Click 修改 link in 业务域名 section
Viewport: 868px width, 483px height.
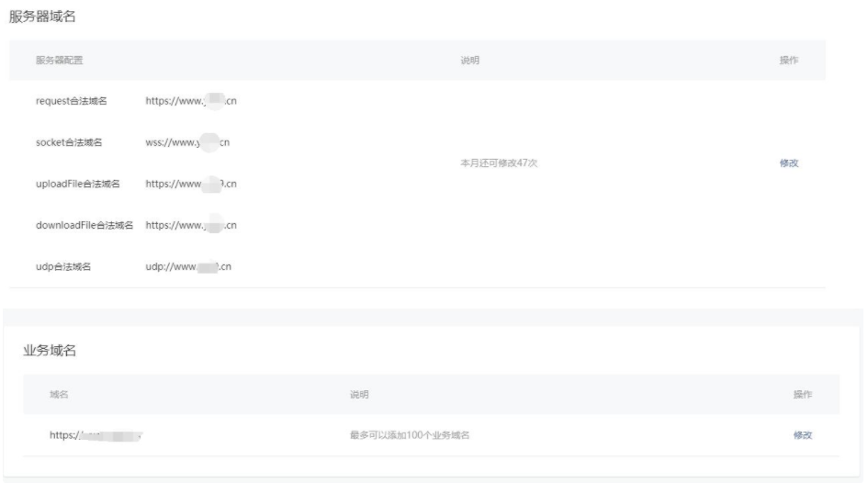pos(803,435)
